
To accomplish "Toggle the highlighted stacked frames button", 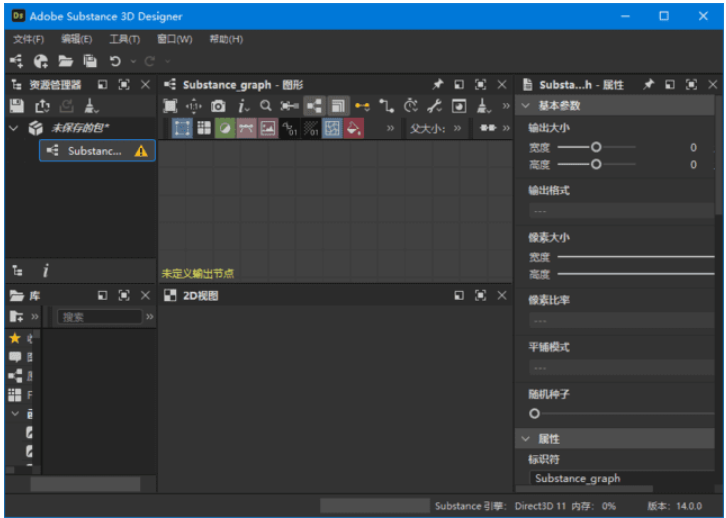I will click(338, 106).
